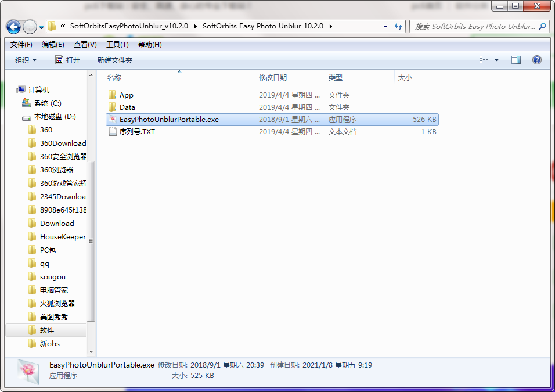Viewport: 555px width, 392px height.
Task: Open the 360 folder in the tree
Action: [x=46, y=130]
